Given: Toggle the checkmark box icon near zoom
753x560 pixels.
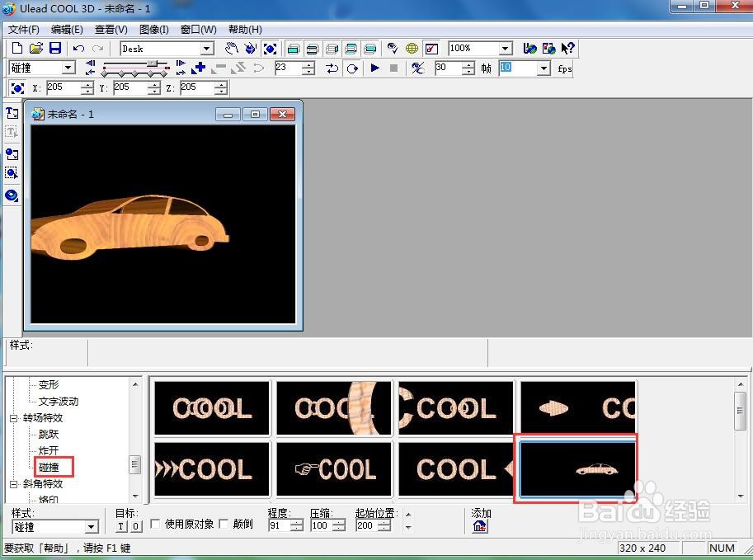Looking at the screenshot, I should pyautogui.click(x=431, y=49).
